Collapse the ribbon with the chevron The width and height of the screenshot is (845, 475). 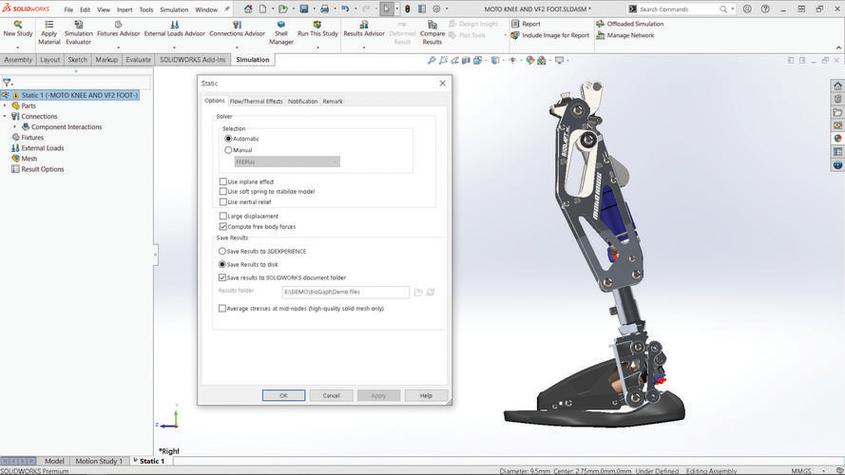click(x=838, y=48)
